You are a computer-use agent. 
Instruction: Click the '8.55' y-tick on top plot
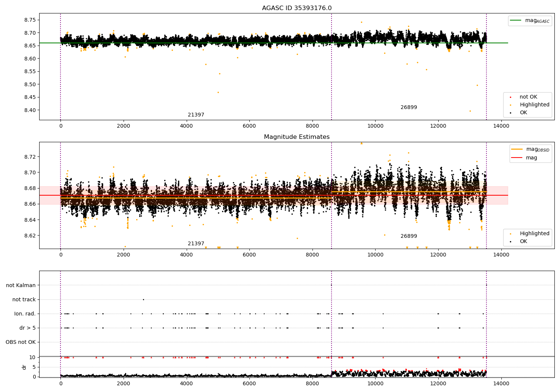click(x=30, y=71)
